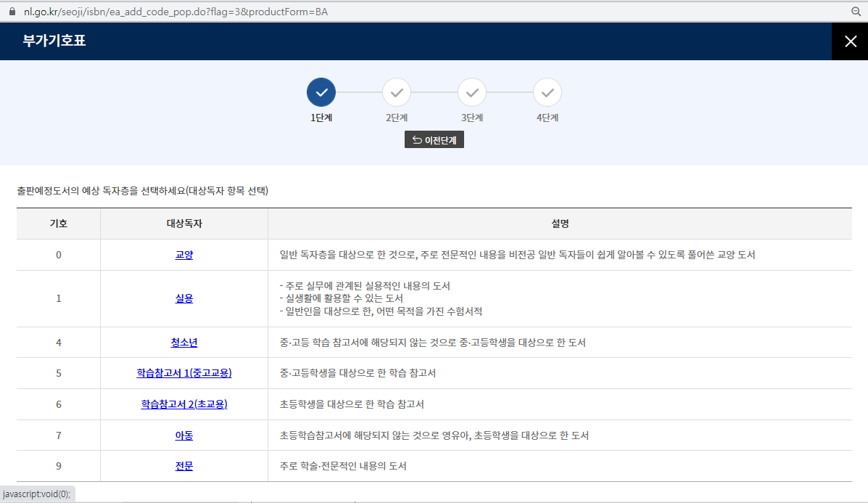Click code cell 5 in 중고교용 row
The height and width of the screenshot is (503, 868).
58,373
